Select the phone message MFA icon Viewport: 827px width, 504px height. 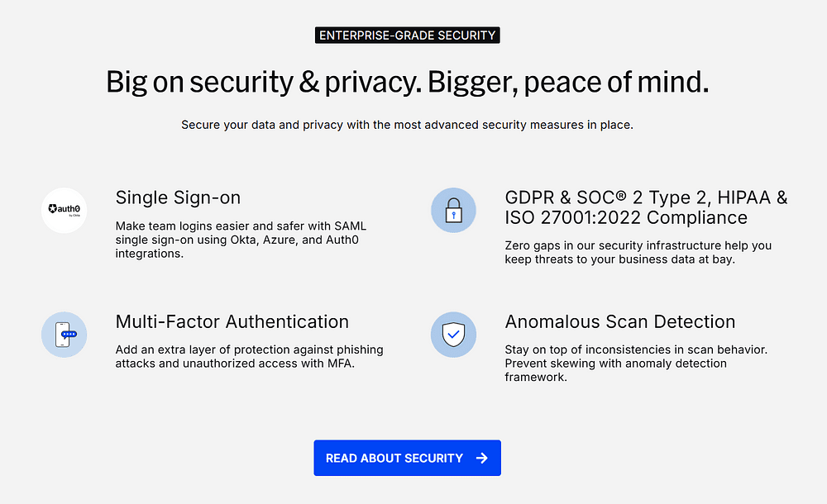[x=64, y=335]
